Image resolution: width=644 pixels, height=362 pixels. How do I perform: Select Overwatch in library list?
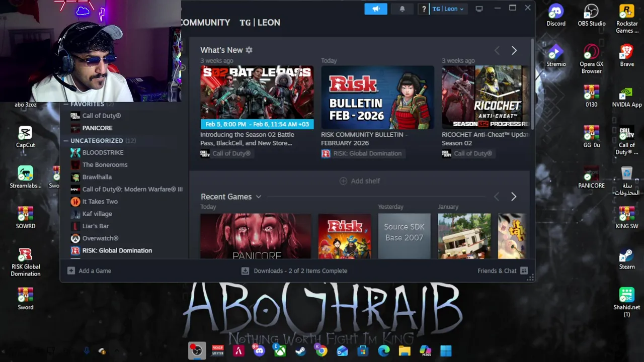(x=100, y=238)
